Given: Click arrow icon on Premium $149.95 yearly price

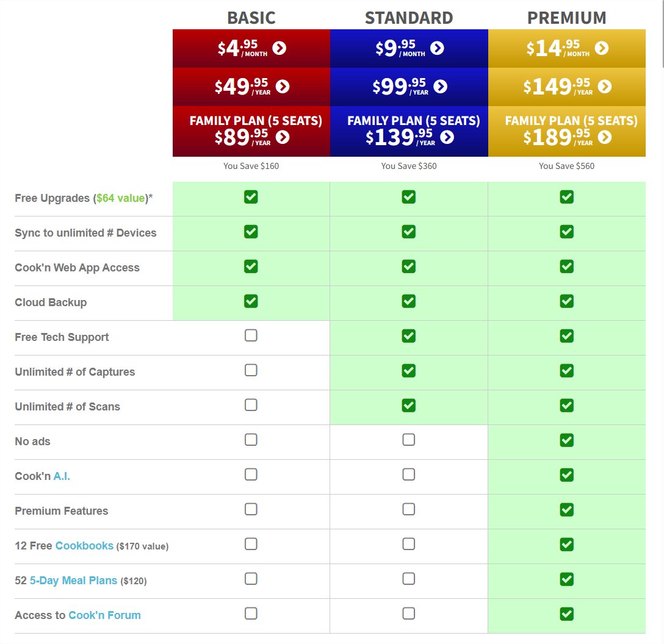Looking at the screenshot, I should coord(605,87).
